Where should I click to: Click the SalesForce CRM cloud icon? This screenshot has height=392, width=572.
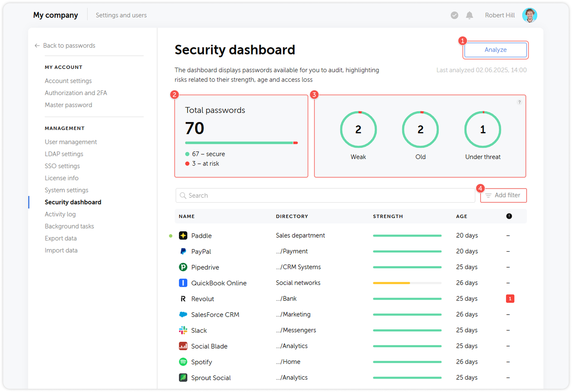pos(183,314)
